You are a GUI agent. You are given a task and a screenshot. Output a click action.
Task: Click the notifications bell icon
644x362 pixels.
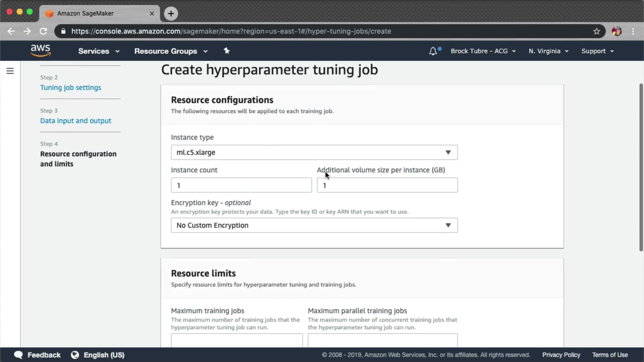point(433,51)
